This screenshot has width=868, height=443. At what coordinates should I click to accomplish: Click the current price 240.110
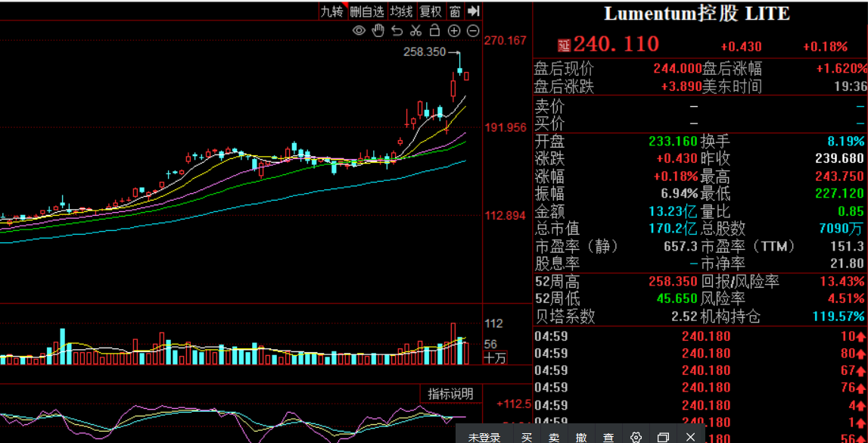click(x=616, y=44)
